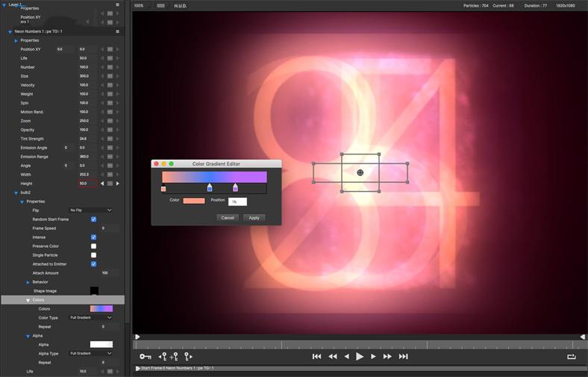Click the Size keyframe graph icon
This screenshot has height=377, width=588.
[x=110, y=76]
